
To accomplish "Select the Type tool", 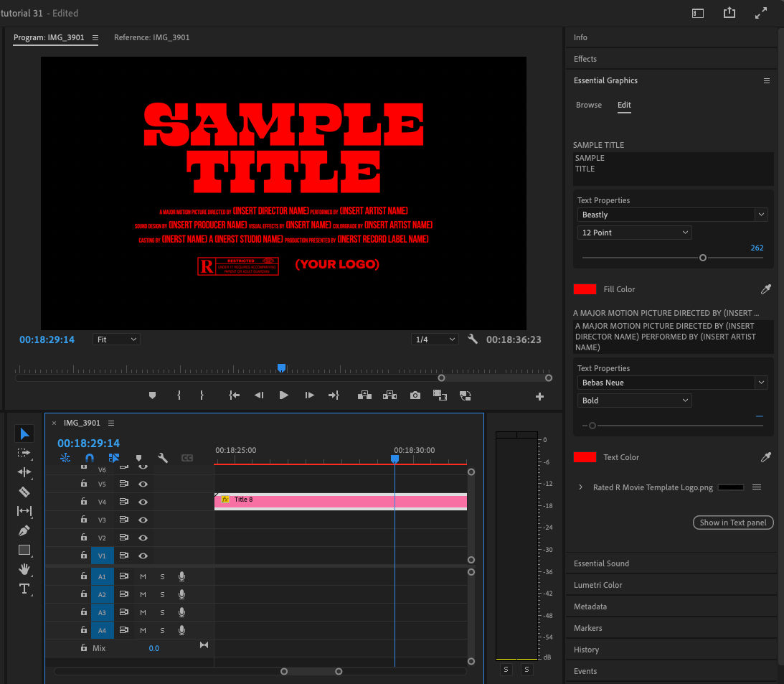I will 24,589.
